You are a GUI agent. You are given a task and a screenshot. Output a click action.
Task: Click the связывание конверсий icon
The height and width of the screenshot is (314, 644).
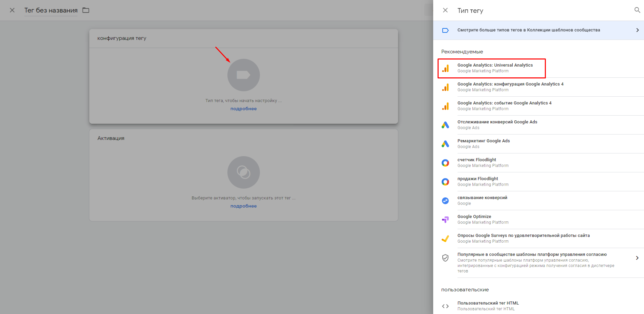(445, 201)
